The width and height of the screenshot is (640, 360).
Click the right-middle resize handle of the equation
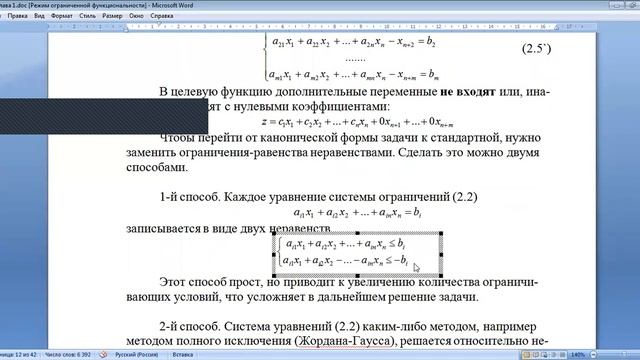441,254
